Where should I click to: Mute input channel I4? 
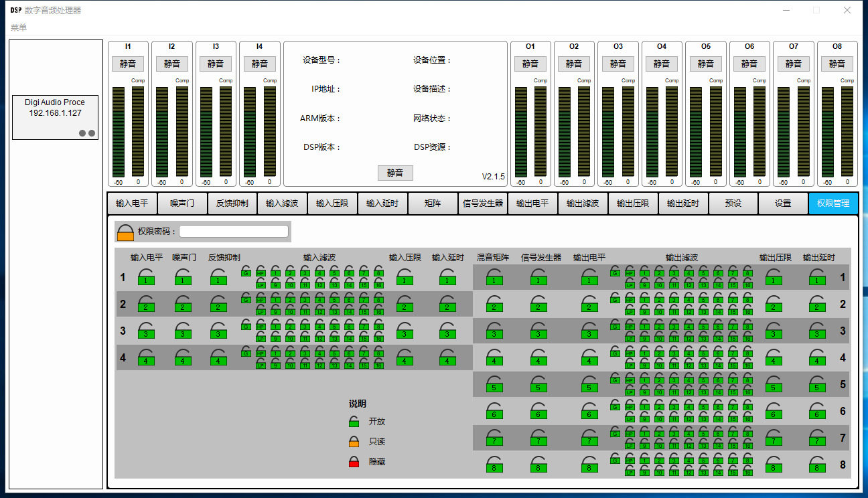[260, 64]
